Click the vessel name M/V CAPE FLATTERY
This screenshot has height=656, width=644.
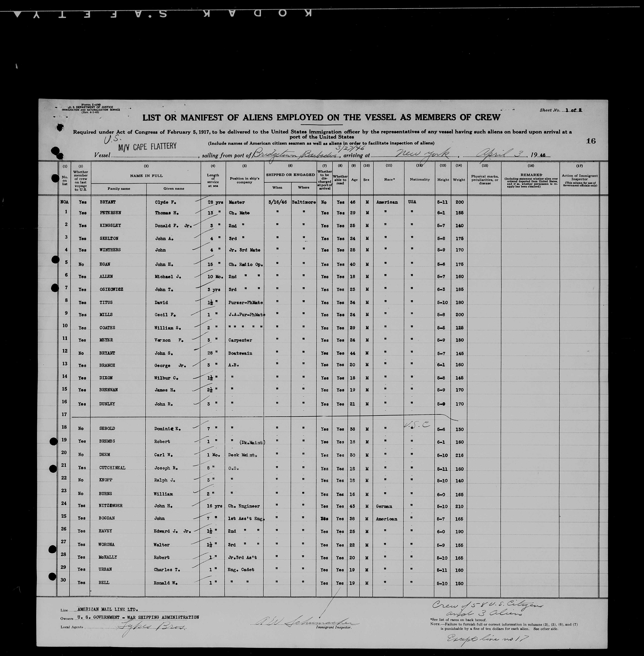[147, 146]
